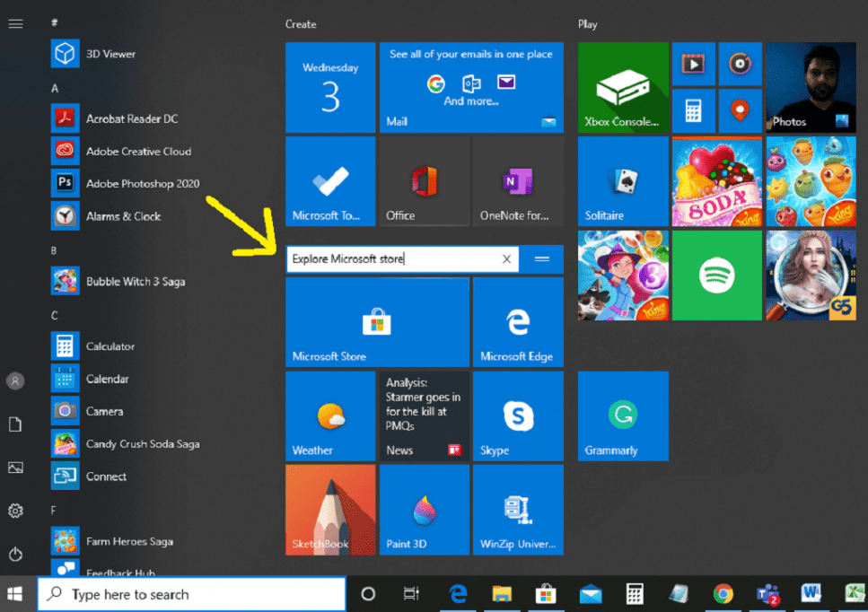Open the Microsoft Store tile
This screenshot has width=868, height=612.
(377, 322)
